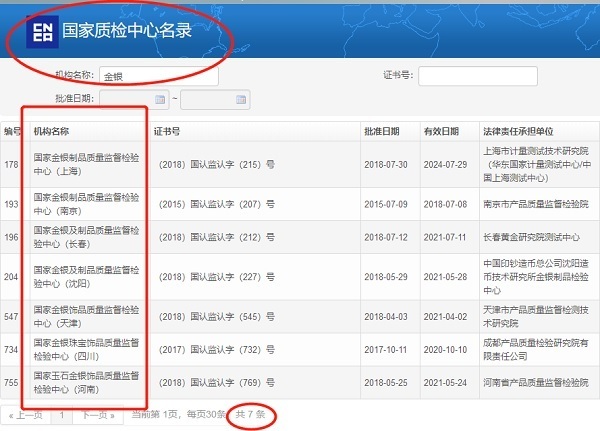Click the 有效日期 column header
The image size is (600, 431).
[x=441, y=132]
